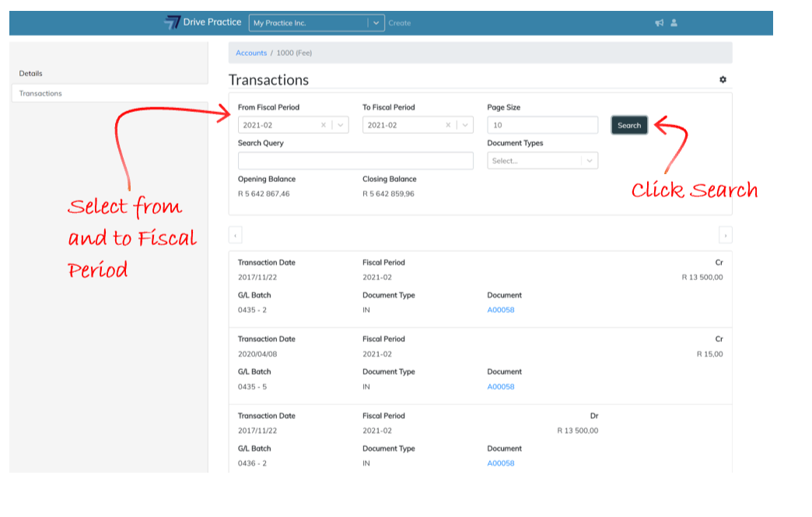This screenshot has width=812, height=517.
Task: Go to next page of transactions
Action: click(725, 236)
